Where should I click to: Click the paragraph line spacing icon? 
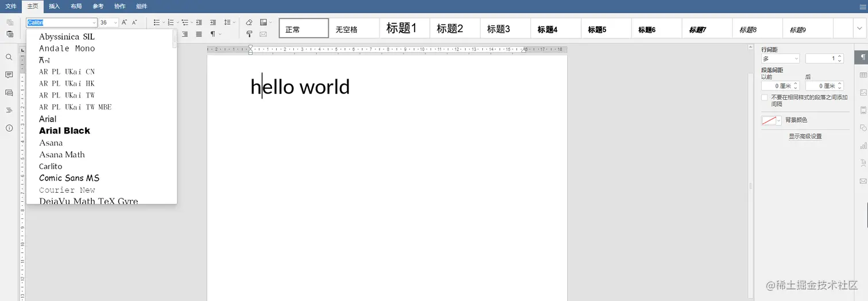(x=227, y=22)
